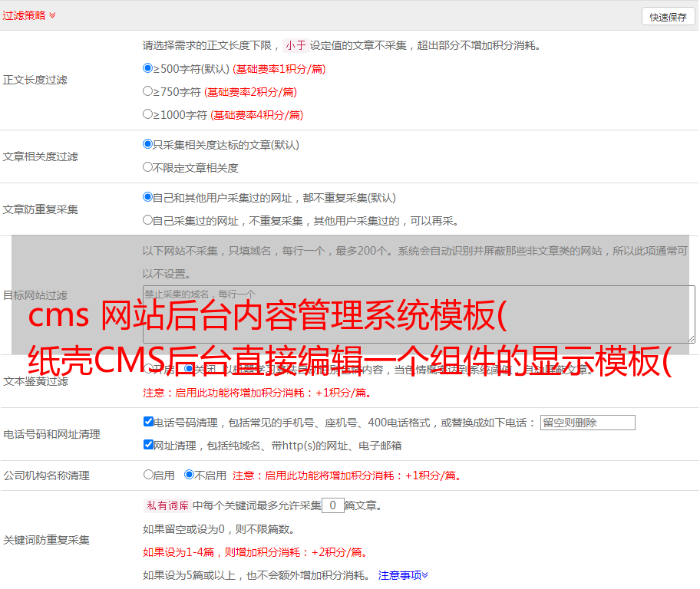Click the keyword article count input box
The height and width of the screenshot is (589, 700).
click(x=332, y=505)
